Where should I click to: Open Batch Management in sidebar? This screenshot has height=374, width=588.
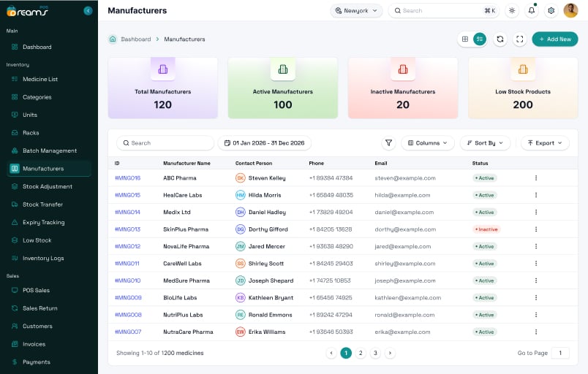(49, 150)
